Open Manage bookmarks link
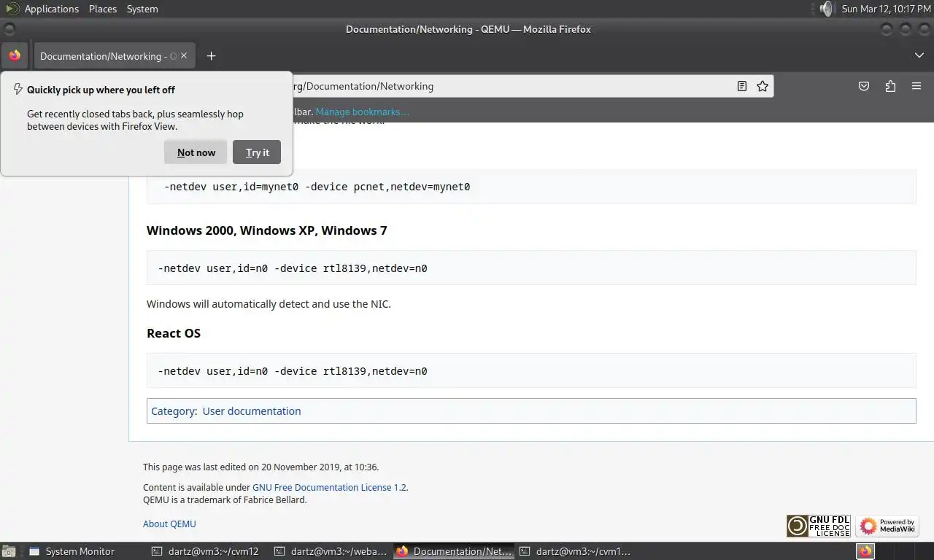Viewport: 934px width, 560px height. point(362,112)
